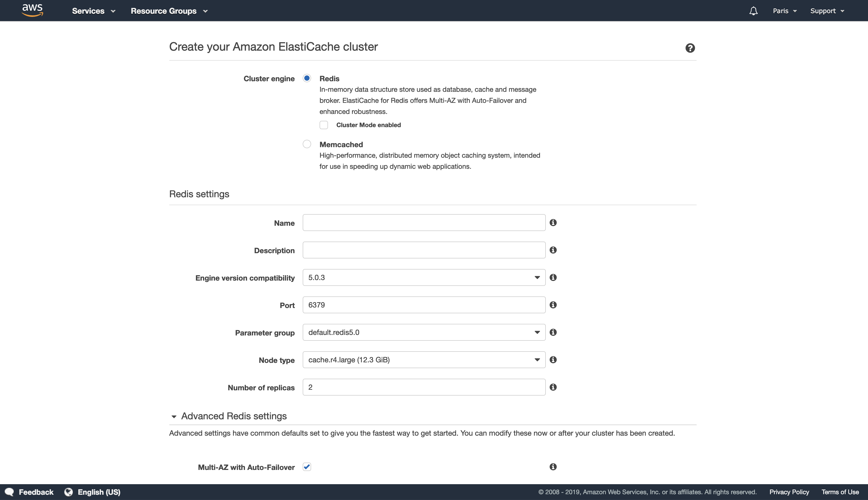
Task: Click info icon beside Description field
Action: 553,250
